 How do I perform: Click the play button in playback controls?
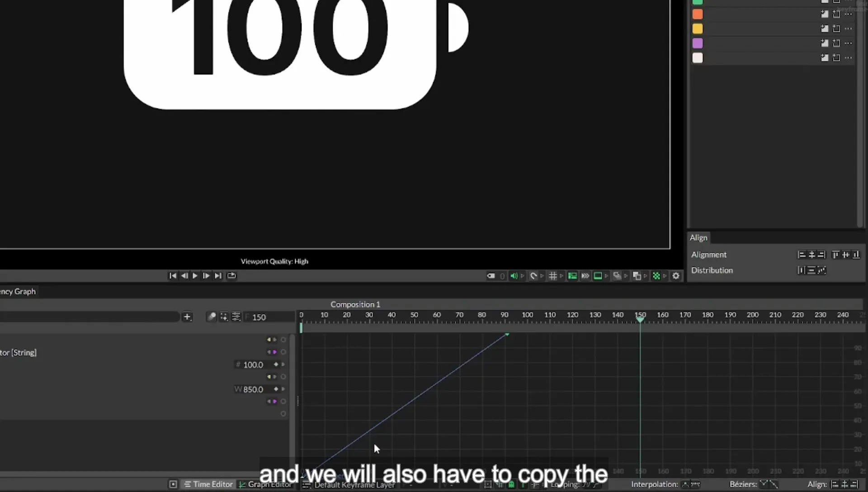click(x=195, y=276)
